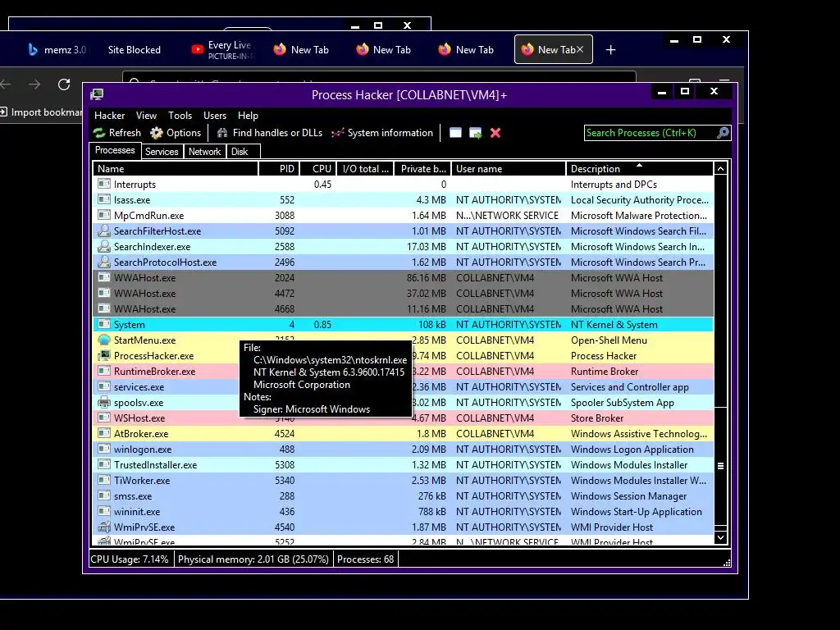The image size is (840, 630).
Task: Click the AtBroker.exe process icon
Action: [104, 433]
